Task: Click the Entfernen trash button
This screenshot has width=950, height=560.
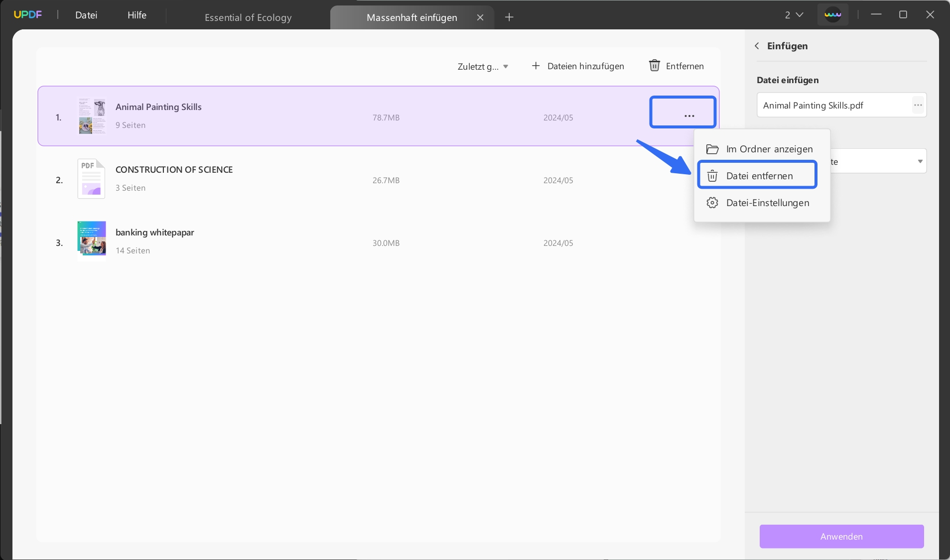Action: pos(677,66)
